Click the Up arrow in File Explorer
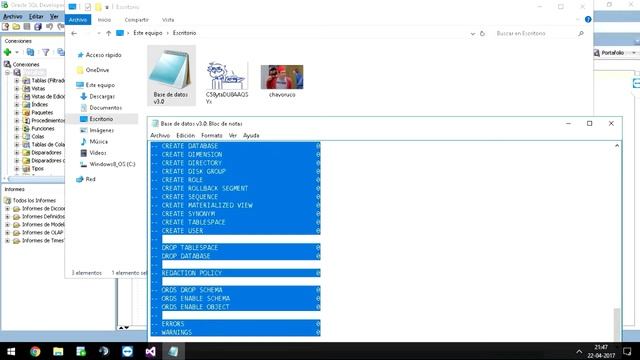 (x=108, y=33)
